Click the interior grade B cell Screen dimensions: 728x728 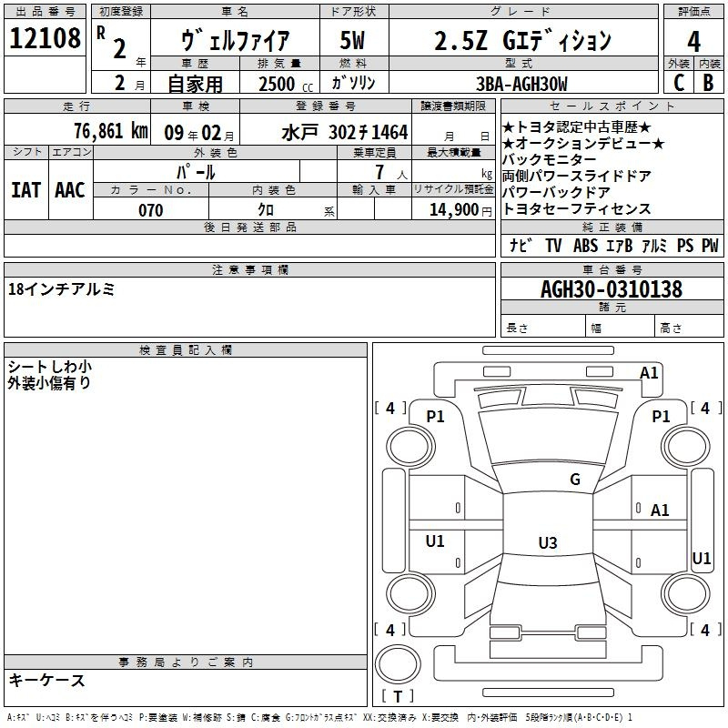[708, 82]
